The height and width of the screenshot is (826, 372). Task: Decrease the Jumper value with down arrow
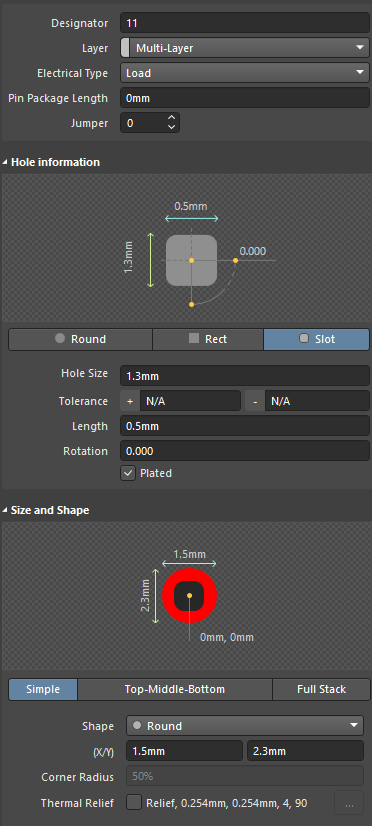171,128
